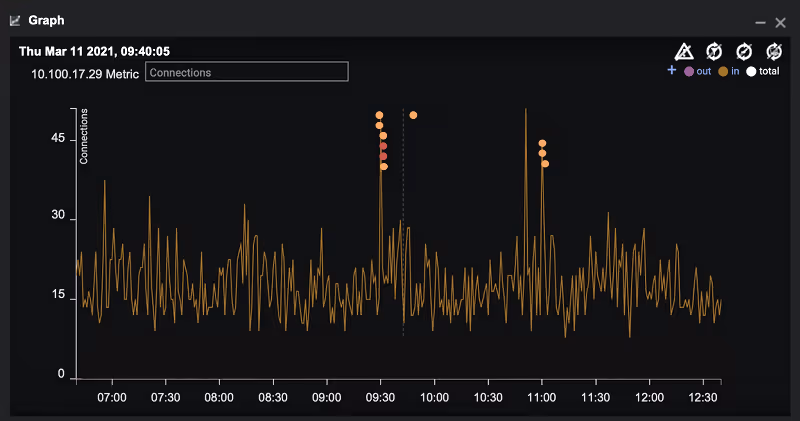
Task: Click the crossed-out circular filter refresh icon
Action: pos(714,52)
